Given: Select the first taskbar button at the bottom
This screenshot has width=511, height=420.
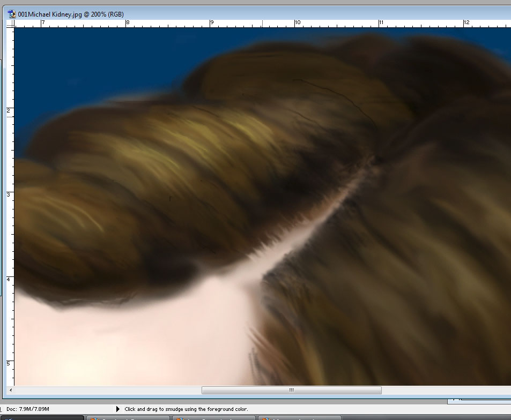Looking at the screenshot, I should point(43,417).
